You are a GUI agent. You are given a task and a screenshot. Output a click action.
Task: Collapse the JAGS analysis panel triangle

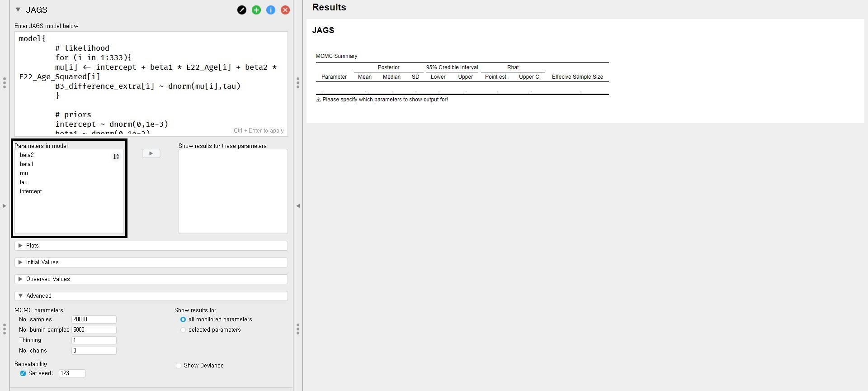pos(18,10)
